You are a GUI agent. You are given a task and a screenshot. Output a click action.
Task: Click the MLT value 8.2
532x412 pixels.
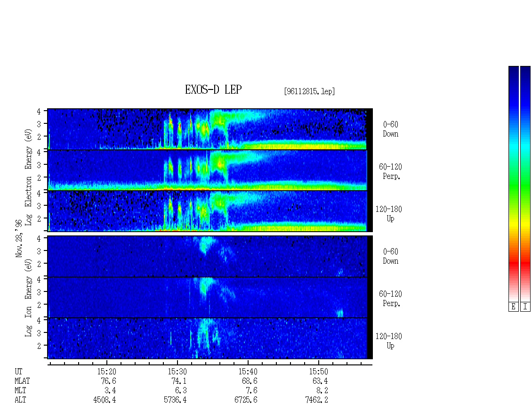(322, 391)
